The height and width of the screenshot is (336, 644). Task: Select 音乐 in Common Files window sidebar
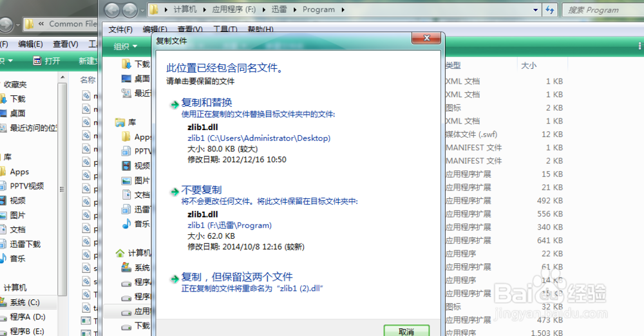click(13, 259)
